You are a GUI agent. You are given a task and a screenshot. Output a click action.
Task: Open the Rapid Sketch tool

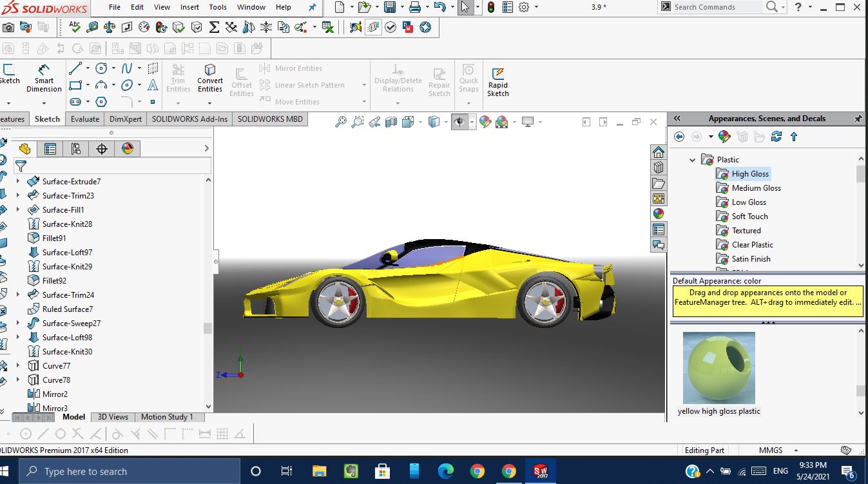497,82
